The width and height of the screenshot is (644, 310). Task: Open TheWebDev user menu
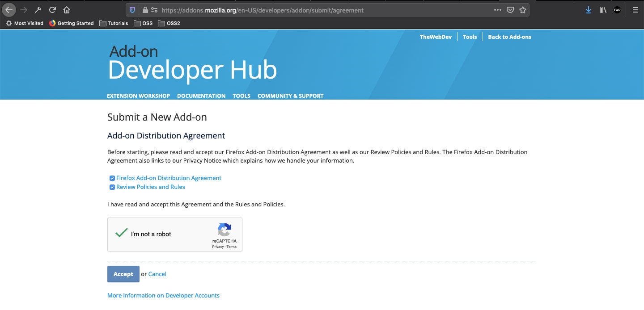pyautogui.click(x=436, y=37)
